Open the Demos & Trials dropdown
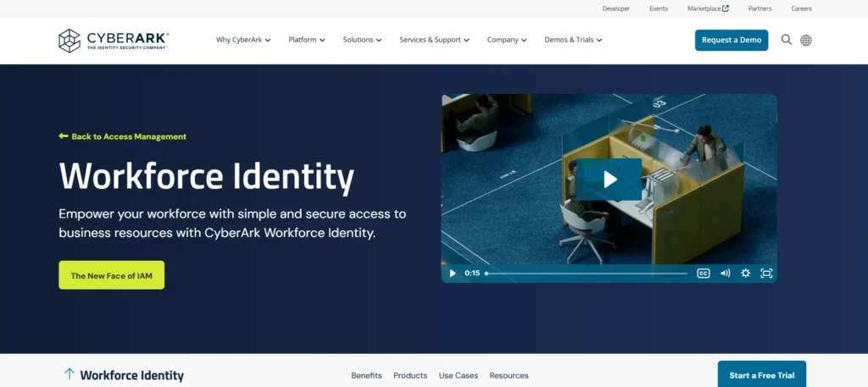Screen dimensions: 868x387 (573, 40)
